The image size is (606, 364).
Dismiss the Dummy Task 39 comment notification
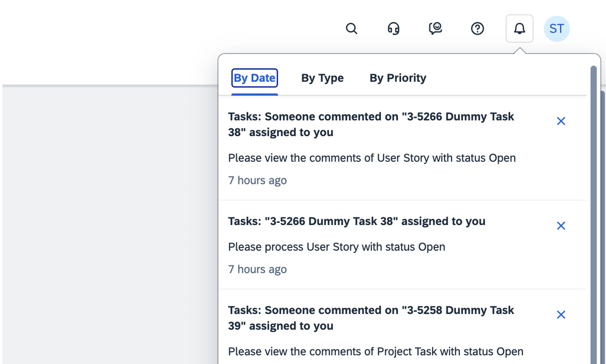tap(561, 315)
